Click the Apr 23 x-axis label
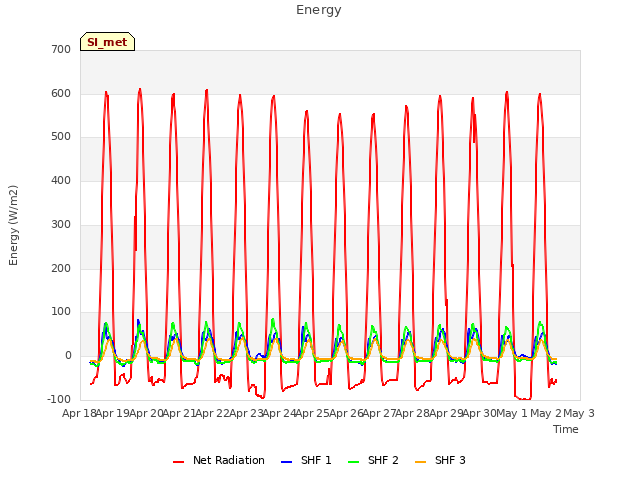The image size is (640, 480). click(246, 413)
